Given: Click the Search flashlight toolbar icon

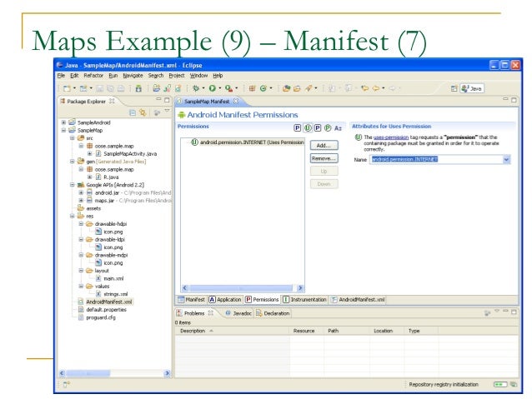Looking at the screenshot, I should pyautogui.click(x=309, y=88).
